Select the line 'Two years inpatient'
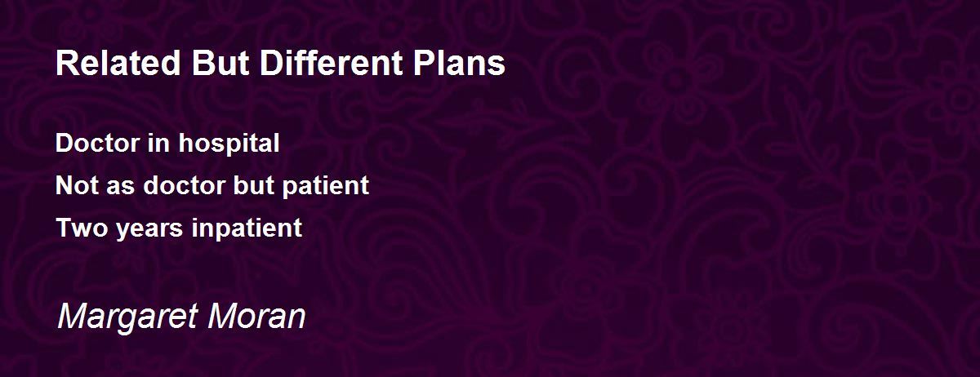980x377 pixels. tap(179, 230)
